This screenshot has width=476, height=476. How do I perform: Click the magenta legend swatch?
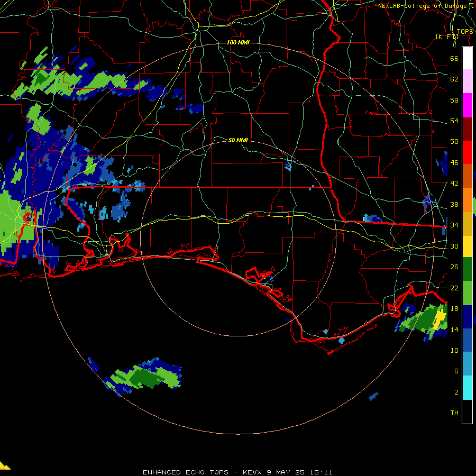pos(467,105)
